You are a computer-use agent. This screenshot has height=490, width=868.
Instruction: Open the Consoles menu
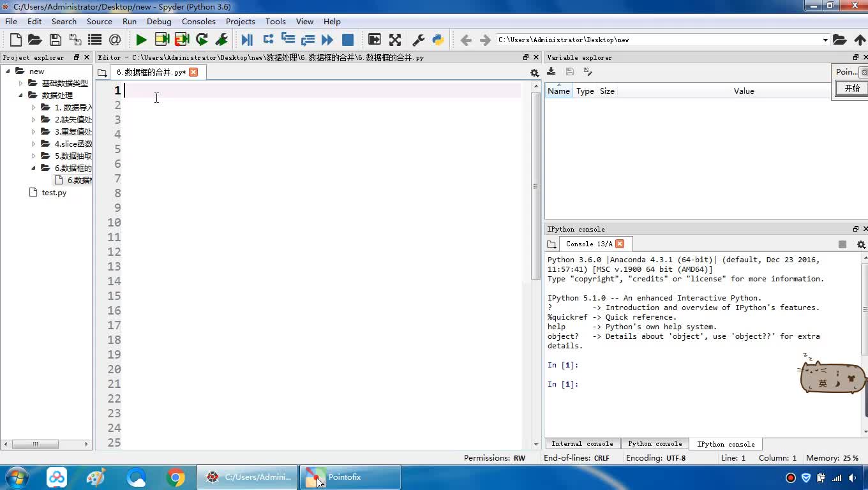(198, 21)
